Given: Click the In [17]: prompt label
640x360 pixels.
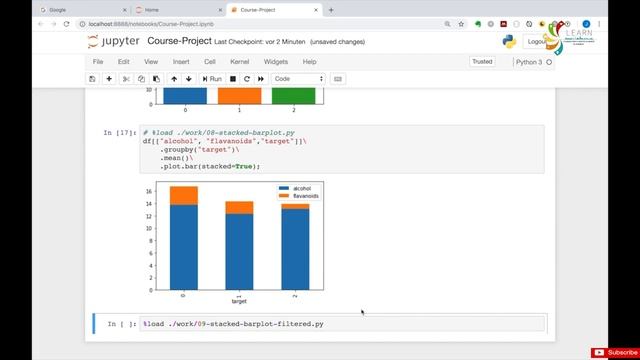Looking at the screenshot, I should (x=120, y=133).
